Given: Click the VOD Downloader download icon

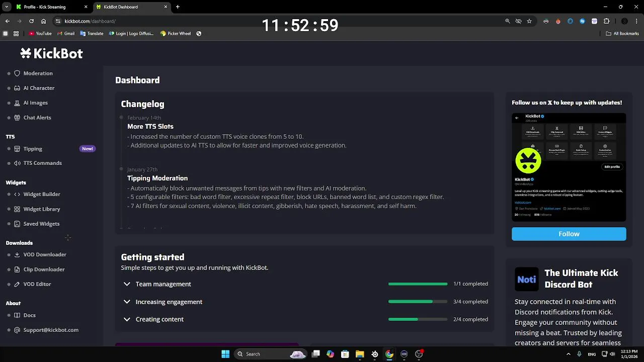Looking at the screenshot, I should [x=17, y=254].
